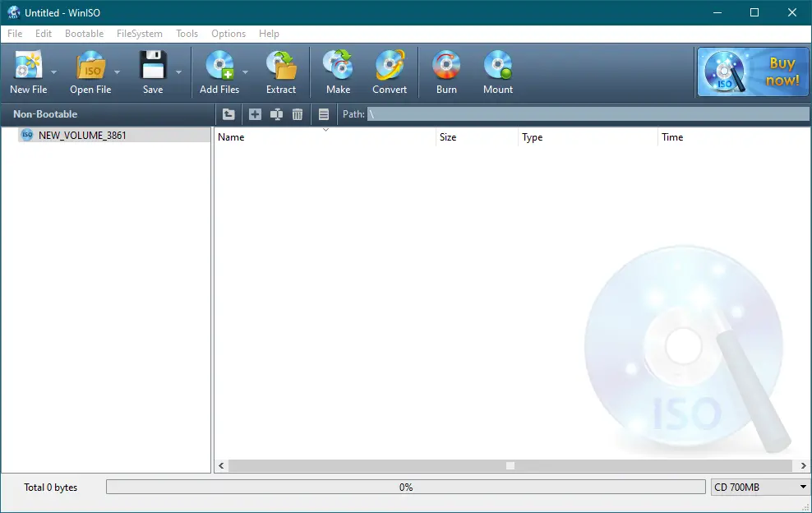The image size is (812, 513).
Task: Click the 0% capacity progress bar
Action: (406, 487)
